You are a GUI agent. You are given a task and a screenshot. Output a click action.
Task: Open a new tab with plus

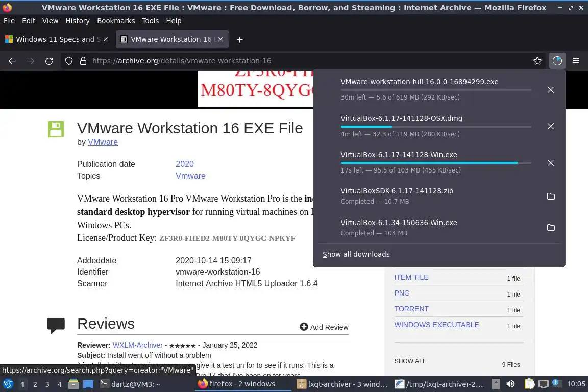(239, 39)
